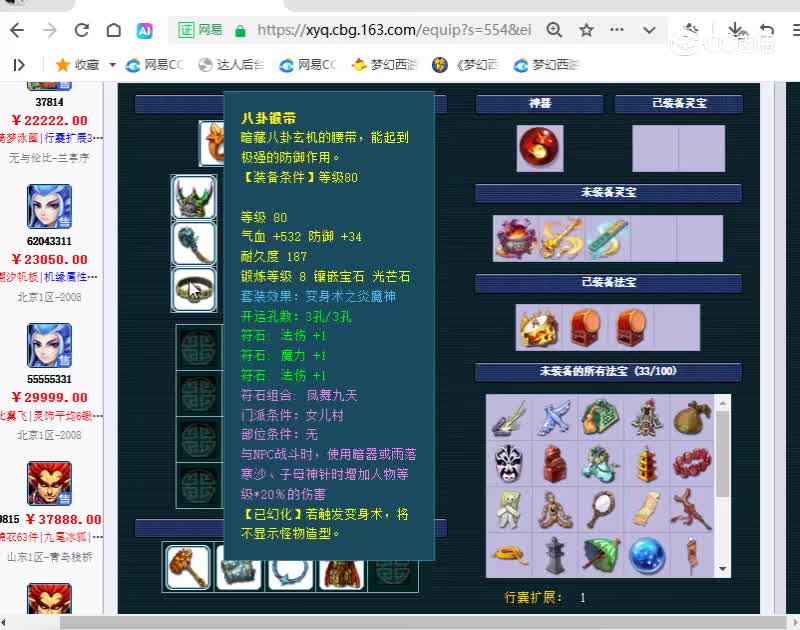Screen dimensions: 800x630
Task: Select the belt equipment slot
Action: click(194, 289)
